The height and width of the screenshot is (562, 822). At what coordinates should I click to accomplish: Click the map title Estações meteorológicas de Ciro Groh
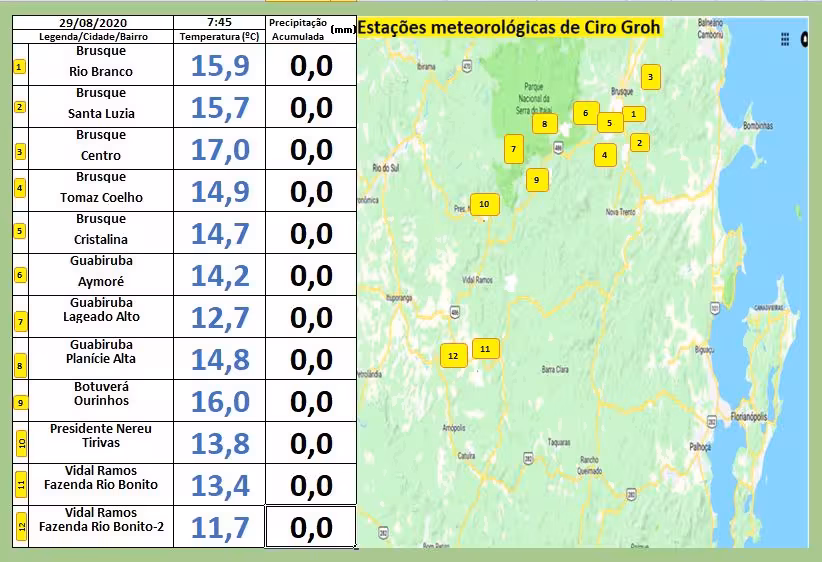[x=509, y=28]
